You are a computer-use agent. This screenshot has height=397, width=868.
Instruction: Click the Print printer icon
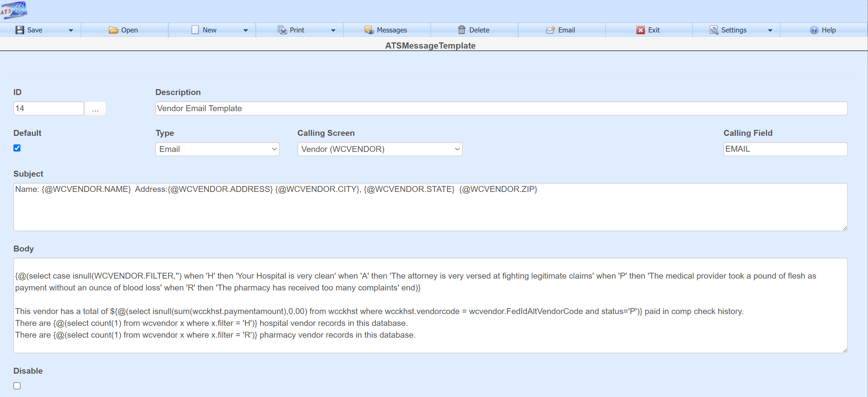pyautogui.click(x=282, y=30)
